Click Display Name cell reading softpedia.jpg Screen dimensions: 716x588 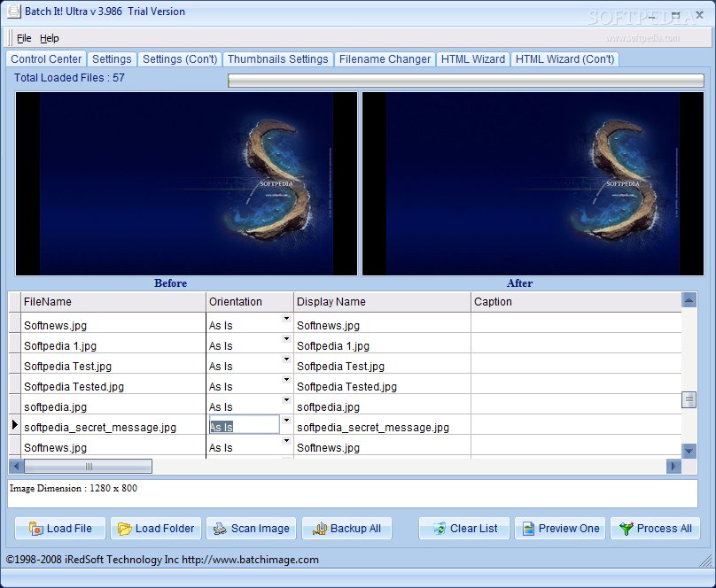pyautogui.click(x=382, y=405)
